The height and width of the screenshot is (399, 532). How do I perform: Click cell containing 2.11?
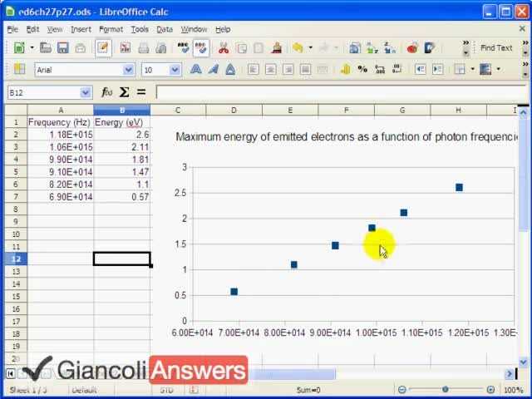click(122, 147)
